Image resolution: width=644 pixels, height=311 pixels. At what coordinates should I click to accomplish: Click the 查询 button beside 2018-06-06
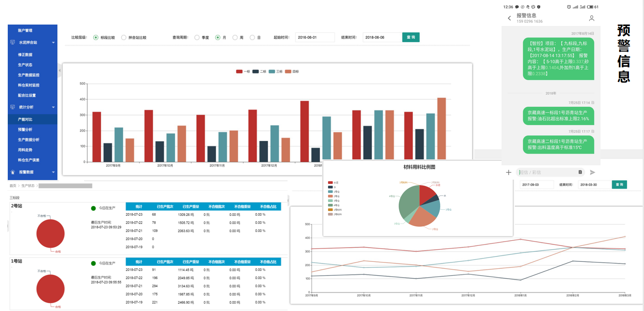tap(411, 37)
